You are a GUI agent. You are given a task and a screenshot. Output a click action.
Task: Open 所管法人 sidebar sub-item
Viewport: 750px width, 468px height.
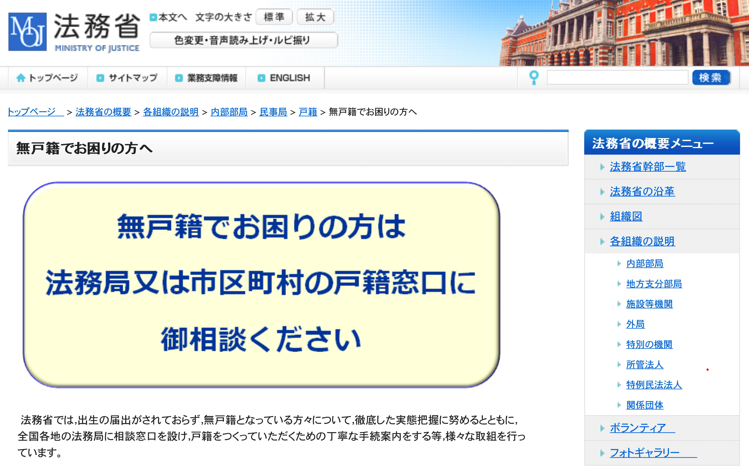click(x=645, y=365)
